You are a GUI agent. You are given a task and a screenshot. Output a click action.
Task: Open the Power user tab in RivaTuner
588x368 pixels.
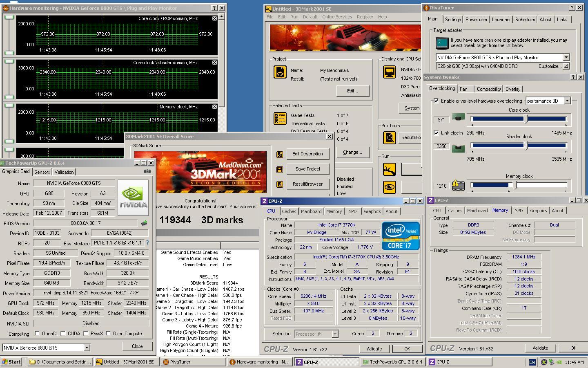tap(476, 20)
